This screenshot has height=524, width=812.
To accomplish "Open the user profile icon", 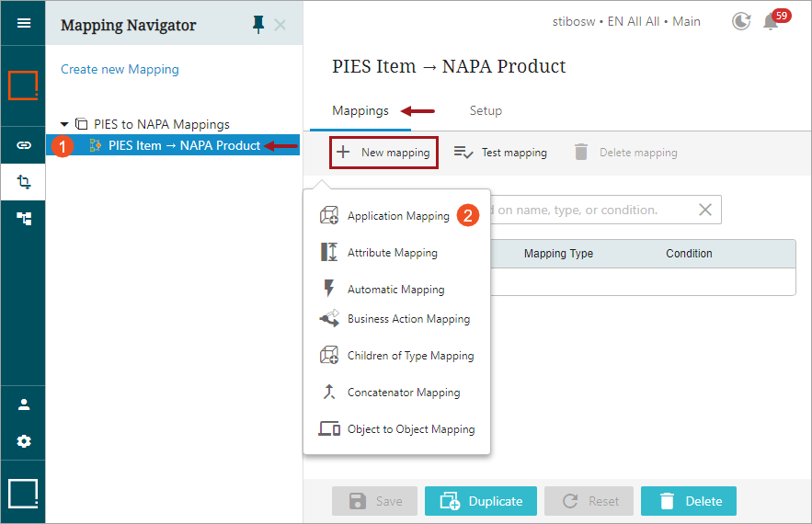I will pos(23,404).
